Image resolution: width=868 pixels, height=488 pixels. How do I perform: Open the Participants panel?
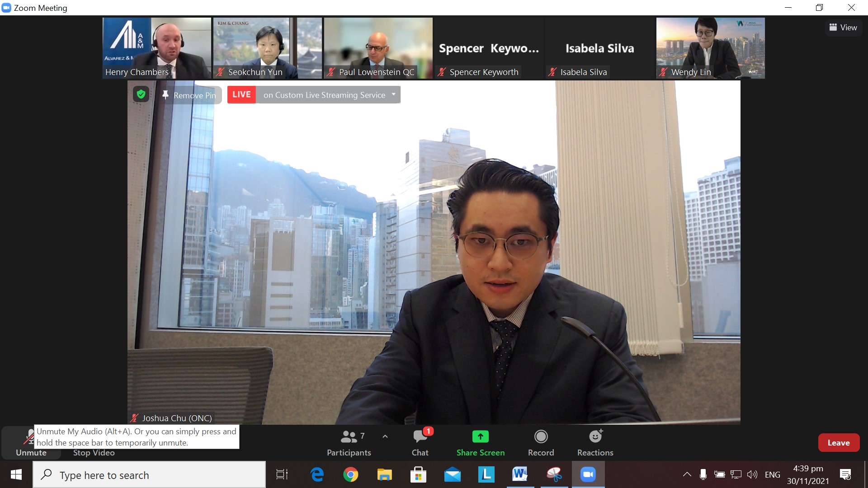click(x=349, y=443)
